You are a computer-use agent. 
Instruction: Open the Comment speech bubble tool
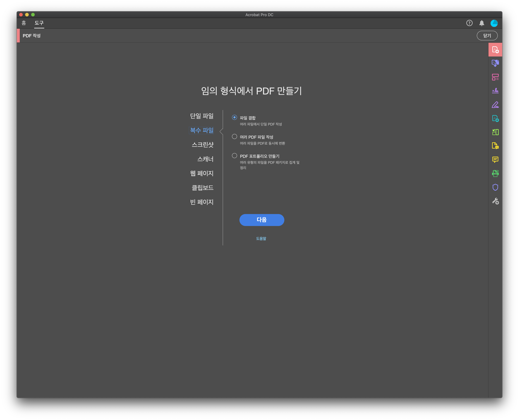click(x=495, y=160)
